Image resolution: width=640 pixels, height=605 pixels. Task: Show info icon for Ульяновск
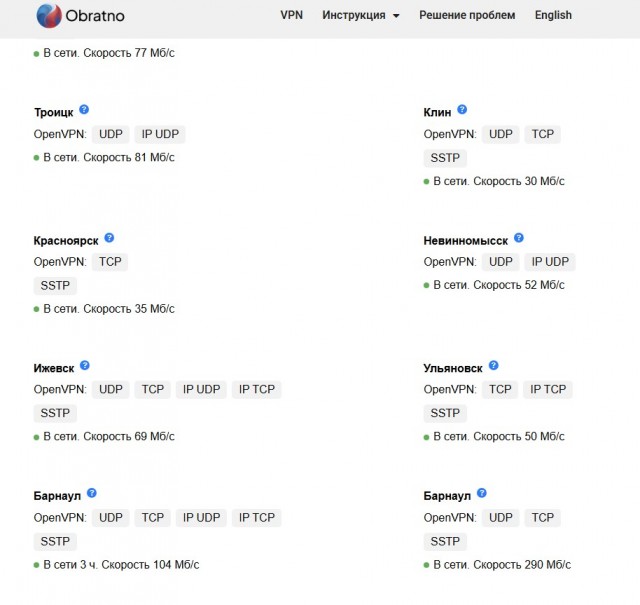click(x=493, y=365)
